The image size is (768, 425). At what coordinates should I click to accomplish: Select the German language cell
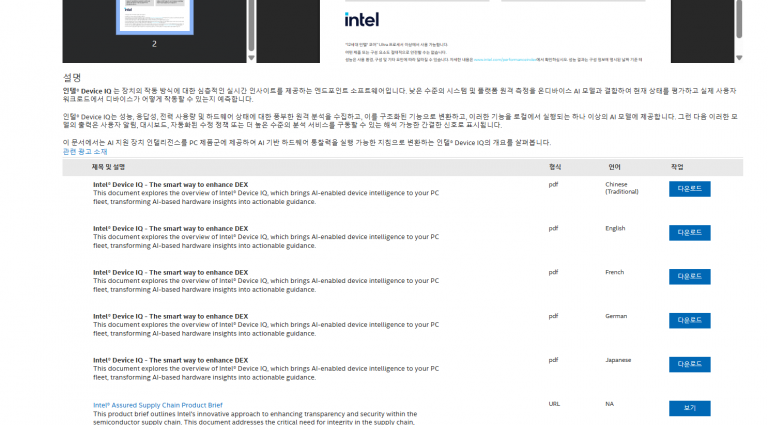[x=616, y=316]
